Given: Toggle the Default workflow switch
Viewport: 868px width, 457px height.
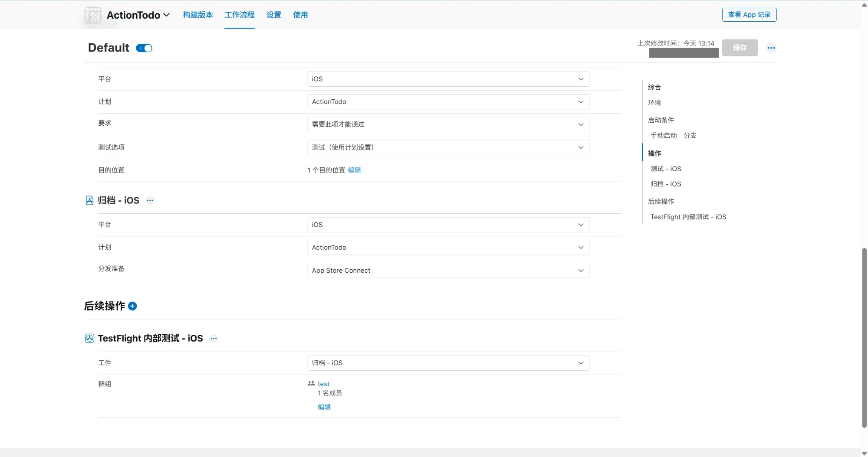Looking at the screenshot, I should pos(144,48).
